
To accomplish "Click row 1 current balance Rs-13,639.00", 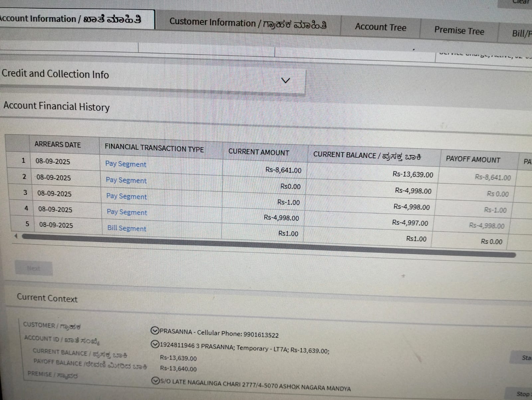I will (413, 174).
